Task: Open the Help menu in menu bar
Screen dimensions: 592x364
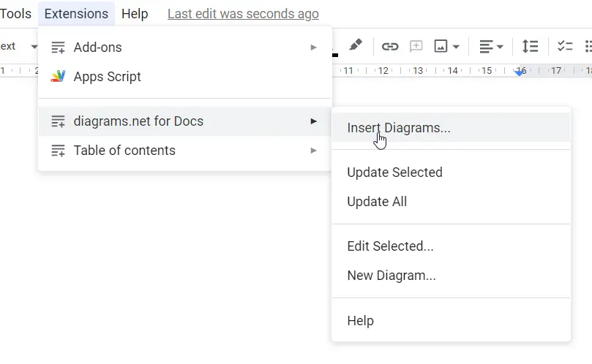Action: 135,14
